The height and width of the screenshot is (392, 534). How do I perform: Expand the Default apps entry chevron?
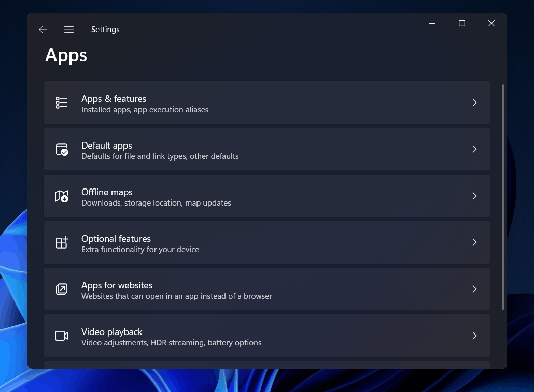tap(474, 149)
